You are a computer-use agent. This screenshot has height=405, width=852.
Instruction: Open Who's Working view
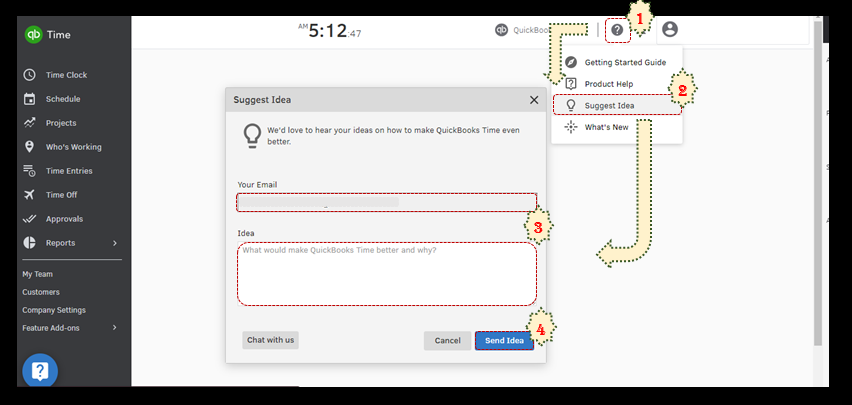click(x=73, y=147)
